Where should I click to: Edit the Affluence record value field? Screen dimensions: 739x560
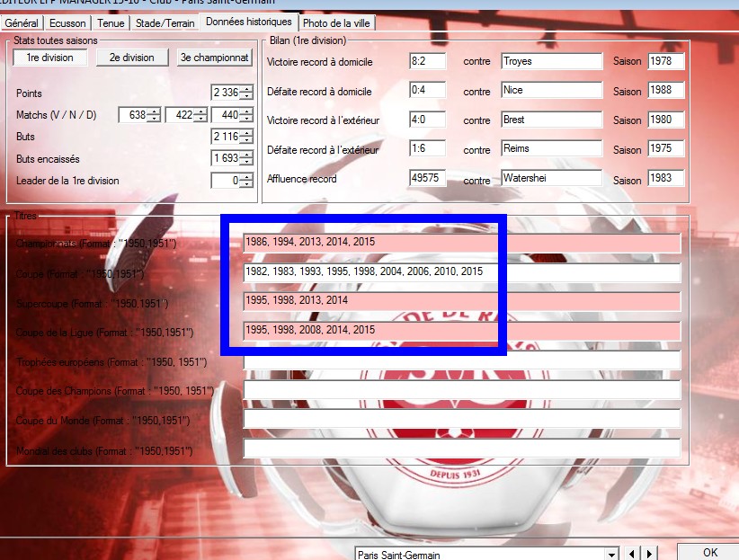coord(427,178)
